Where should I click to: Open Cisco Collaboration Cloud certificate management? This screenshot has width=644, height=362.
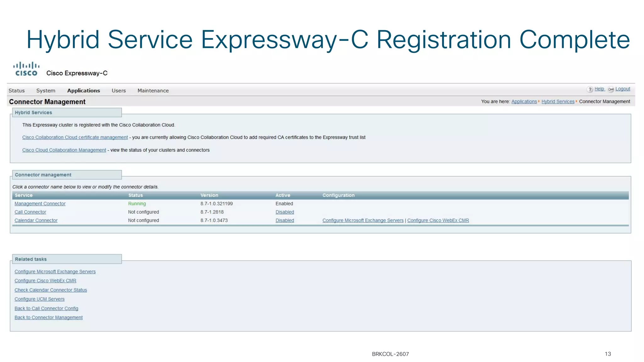(75, 137)
